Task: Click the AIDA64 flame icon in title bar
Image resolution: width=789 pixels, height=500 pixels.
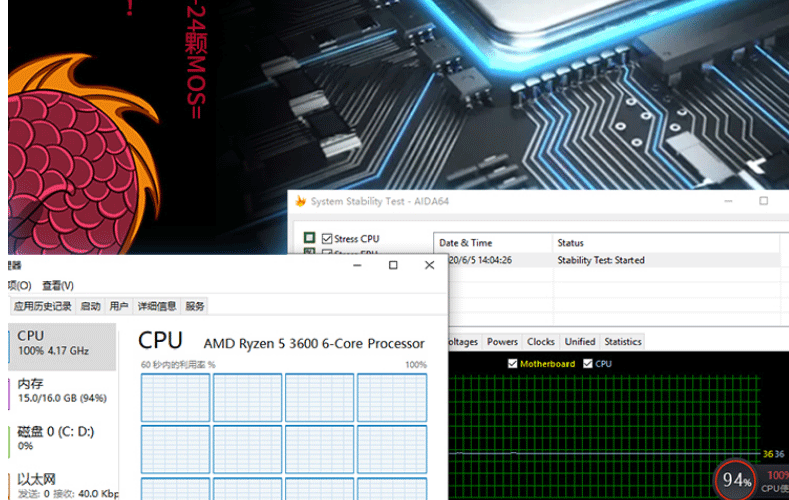Action: click(300, 201)
